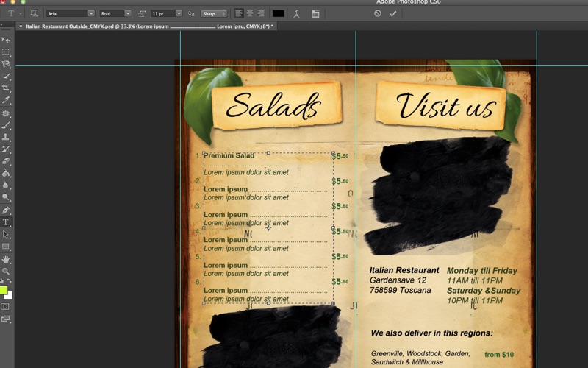Select the Dodge tool

(6, 197)
